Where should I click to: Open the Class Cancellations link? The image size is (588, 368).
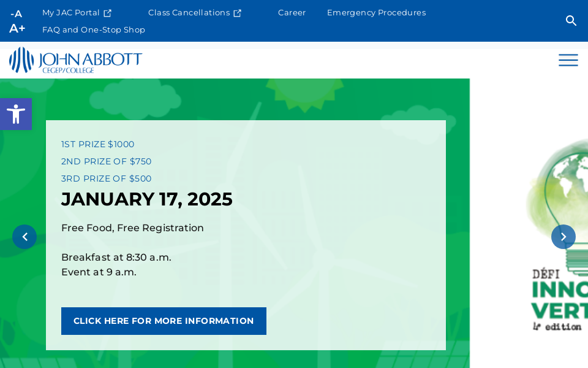(189, 13)
